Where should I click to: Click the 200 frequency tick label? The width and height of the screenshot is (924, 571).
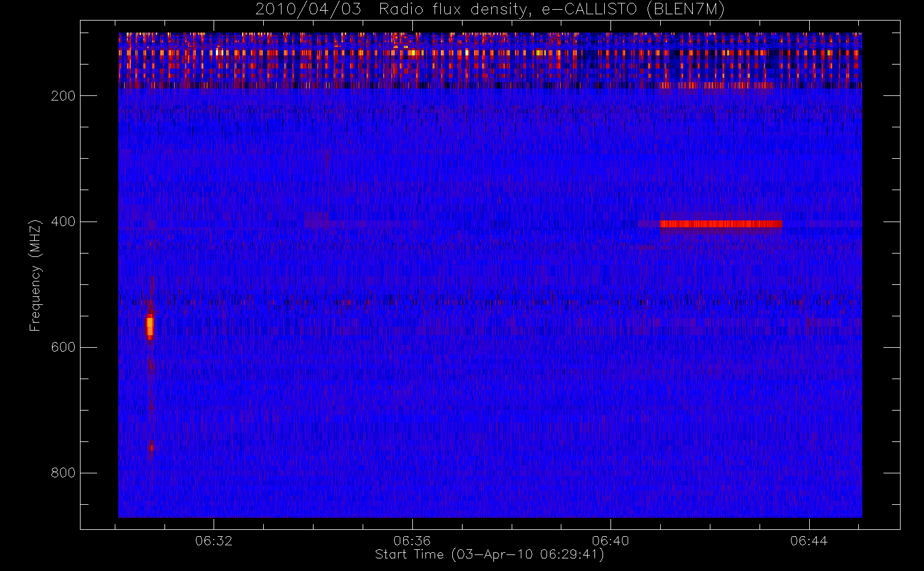point(63,96)
